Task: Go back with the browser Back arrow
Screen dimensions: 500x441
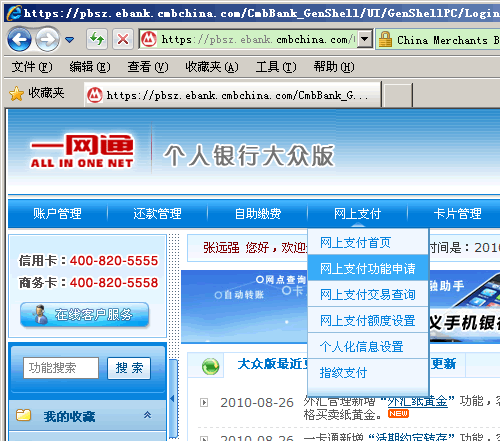Action: coord(19,40)
